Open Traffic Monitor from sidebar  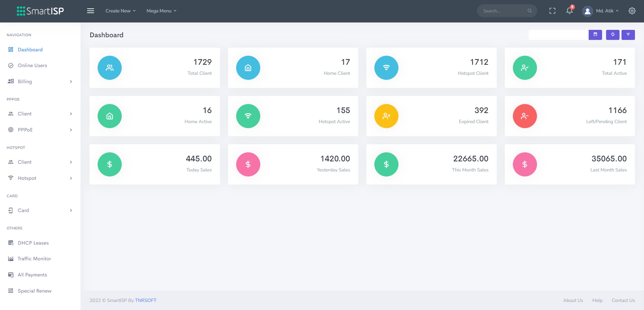[x=34, y=259]
